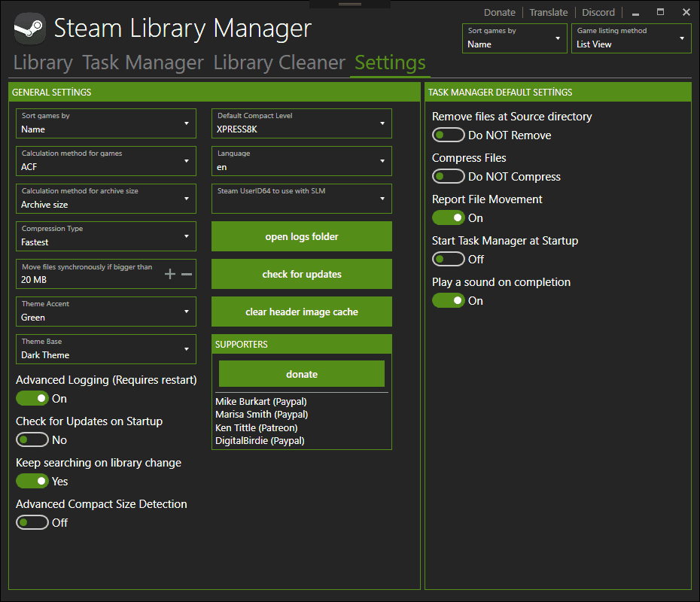
Task: Select supporter DigitalBirdie (Paypal)
Action: point(260,440)
